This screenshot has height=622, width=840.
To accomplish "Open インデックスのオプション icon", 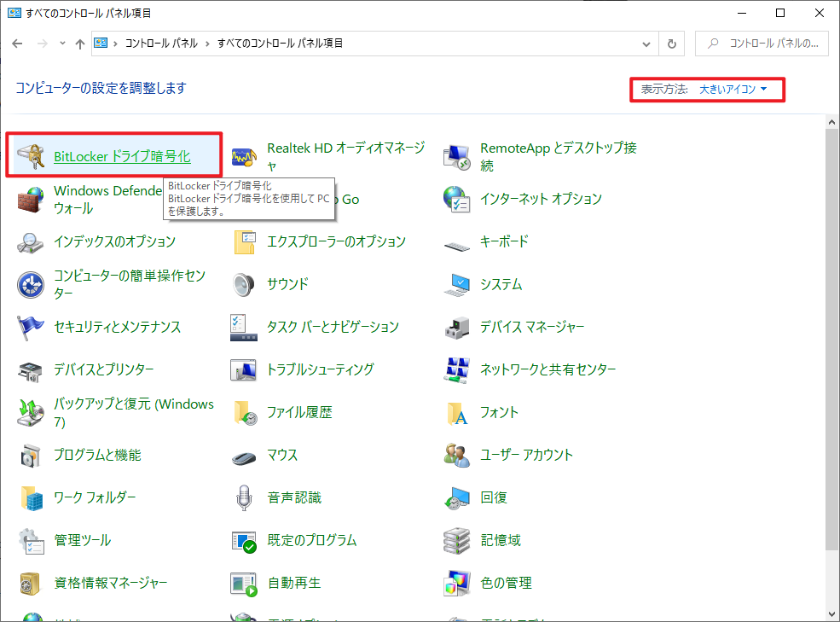I will pyautogui.click(x=31, y=241).
